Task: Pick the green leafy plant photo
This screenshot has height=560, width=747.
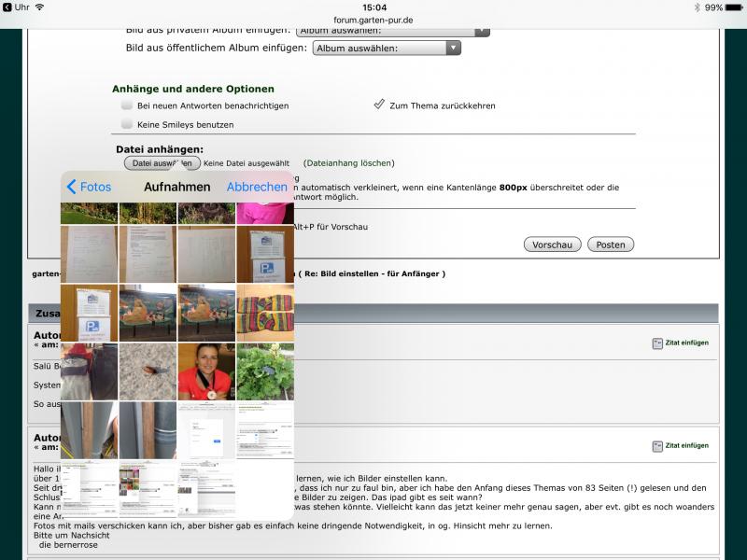Action: click(x=265, y=371)
